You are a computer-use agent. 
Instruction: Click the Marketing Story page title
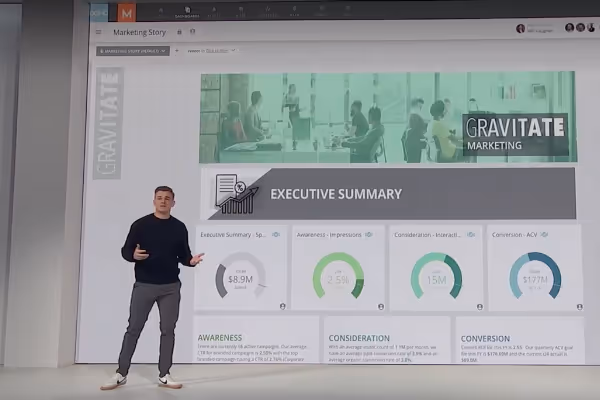pyautogui.click(x=139, y=33)
